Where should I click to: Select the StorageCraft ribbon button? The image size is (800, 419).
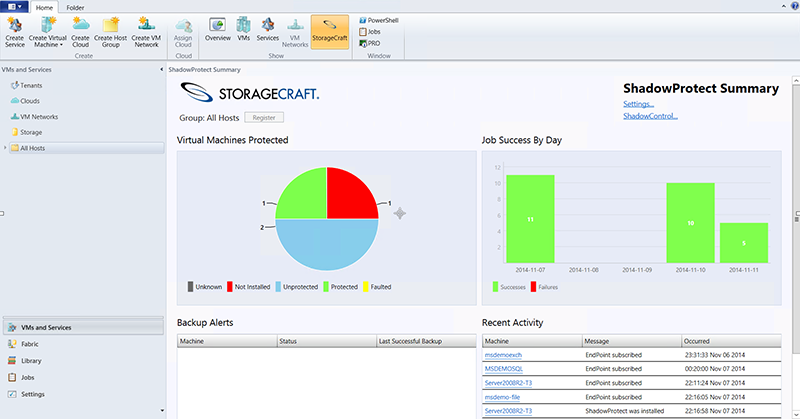330,32
